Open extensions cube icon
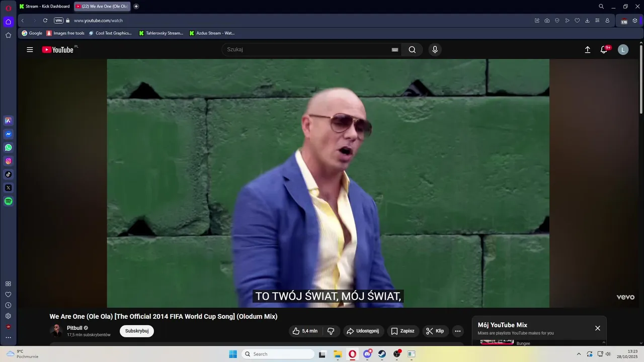 tap(635, 21)
